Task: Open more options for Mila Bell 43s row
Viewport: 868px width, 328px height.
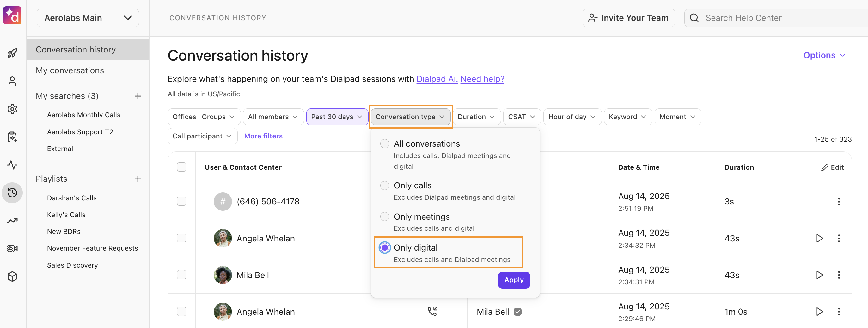Action: [x=839, y=275]
